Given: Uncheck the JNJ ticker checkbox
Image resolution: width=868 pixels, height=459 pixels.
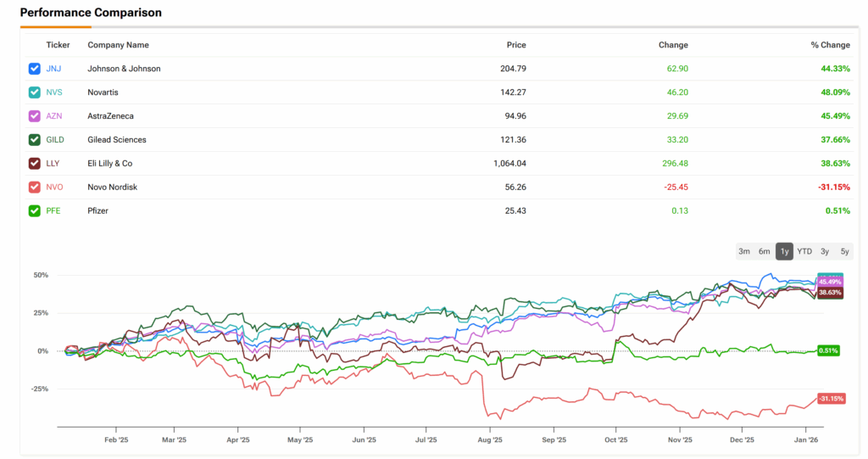Looking at the screenshot, I should click(x=34, y=69).
